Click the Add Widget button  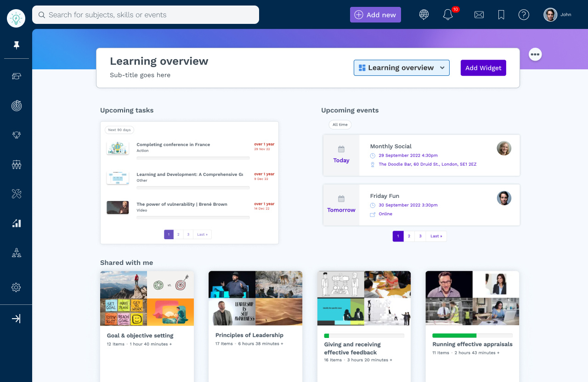click(x=483, y=67)
